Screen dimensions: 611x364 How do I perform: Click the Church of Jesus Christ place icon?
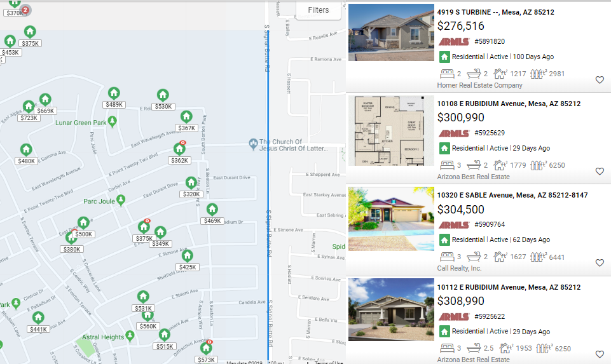click(x=253, y=144)
